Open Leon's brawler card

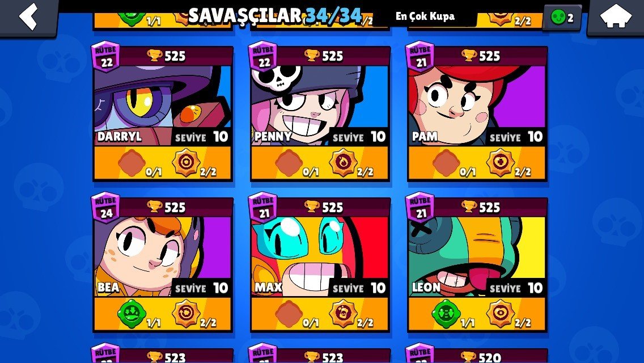click(477, 264)
